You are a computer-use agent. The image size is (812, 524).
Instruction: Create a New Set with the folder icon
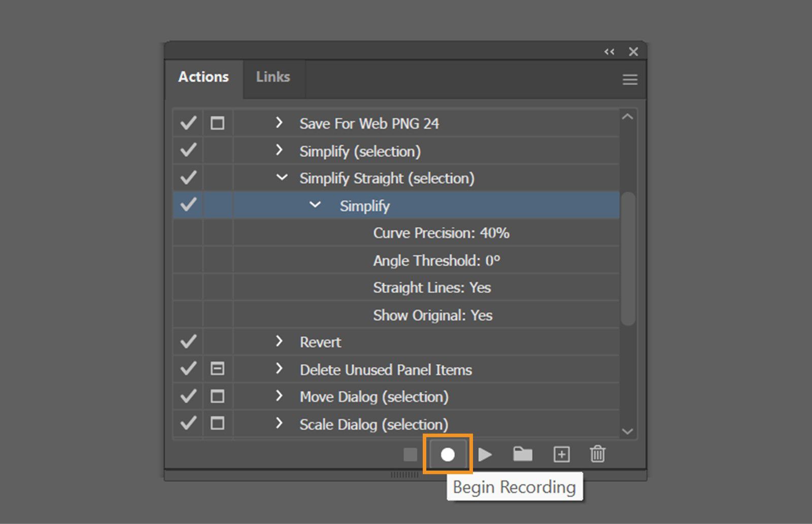[x=523, y=455]
